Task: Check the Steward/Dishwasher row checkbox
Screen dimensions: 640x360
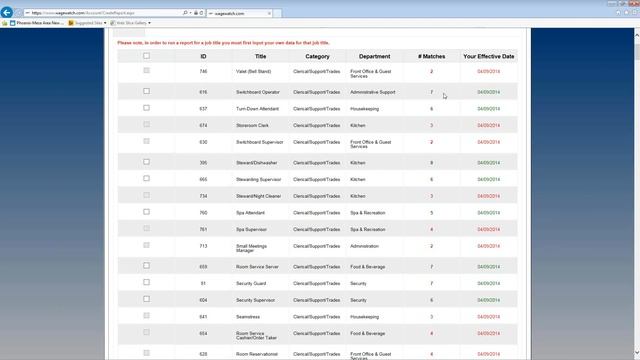Action: 147,162
